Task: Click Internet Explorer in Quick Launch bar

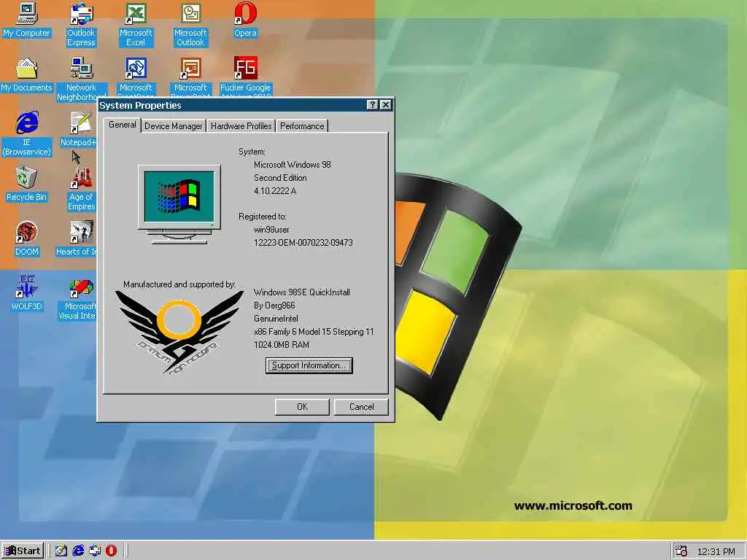Action: (x=78, y=551)
